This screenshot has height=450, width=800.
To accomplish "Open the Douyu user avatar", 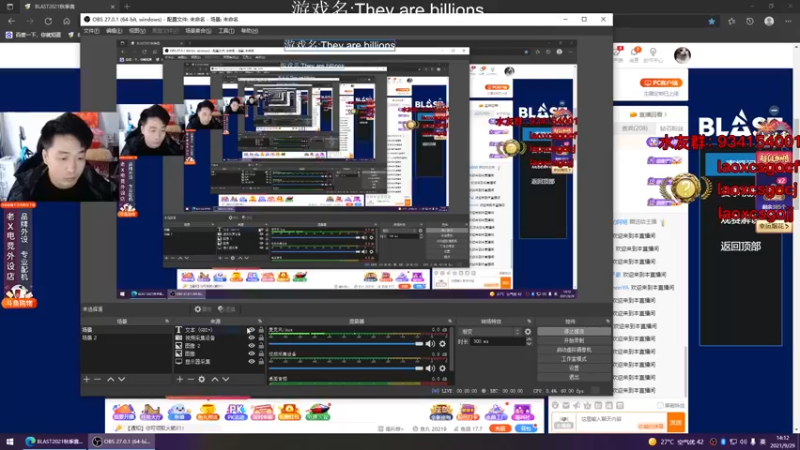I will (682, 55).
